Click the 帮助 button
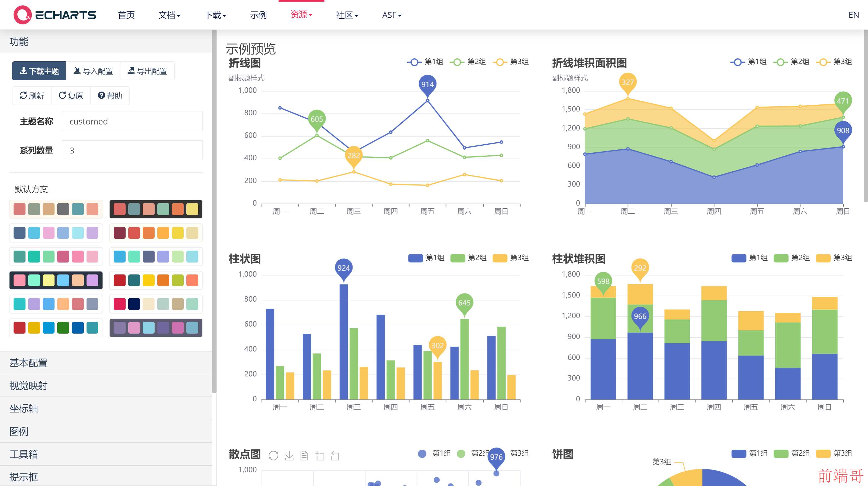The width and height of the screenshot is (868, 486). click(110, 96)
